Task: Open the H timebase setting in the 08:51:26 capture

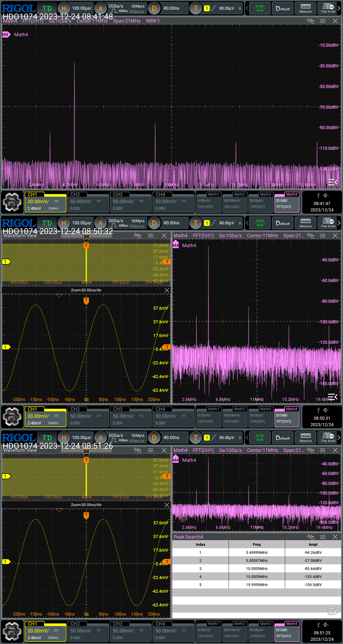Action: click(x=76, y=438)
